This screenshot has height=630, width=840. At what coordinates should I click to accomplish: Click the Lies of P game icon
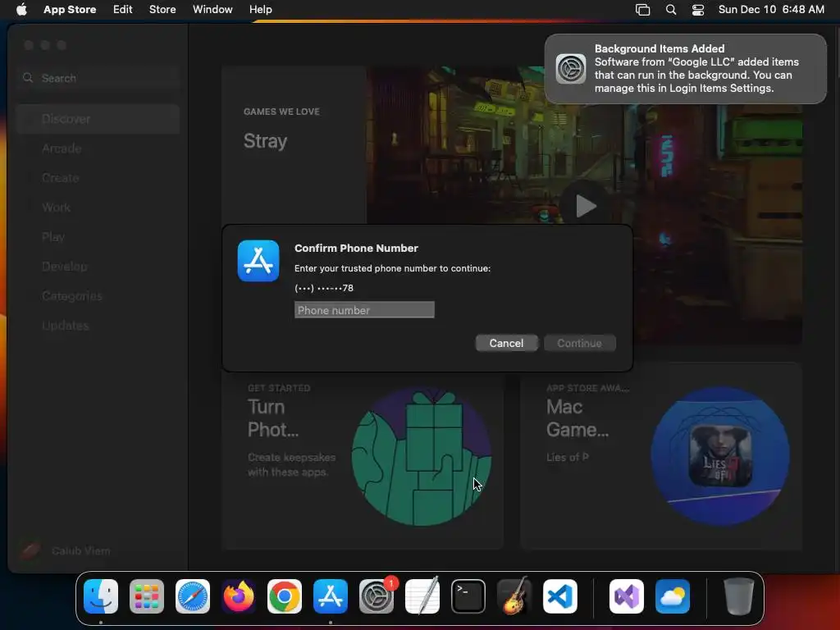point(720,456)
